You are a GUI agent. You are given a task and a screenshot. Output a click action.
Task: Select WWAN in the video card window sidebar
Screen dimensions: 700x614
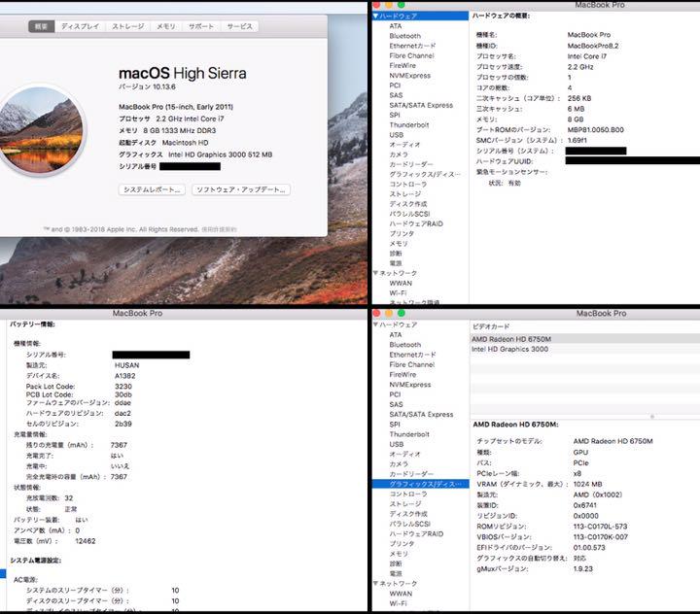[401, 594]
